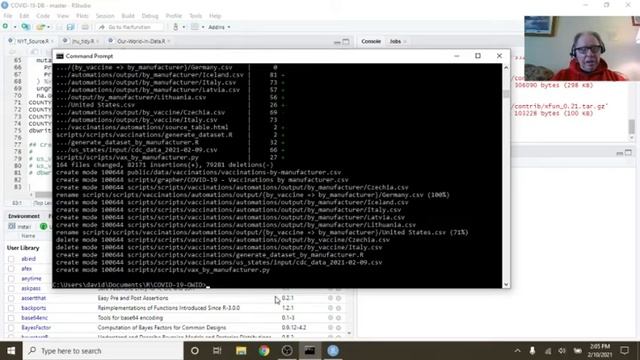Open the BayesFactor package link
640x360 pixels.
point(36,328)
